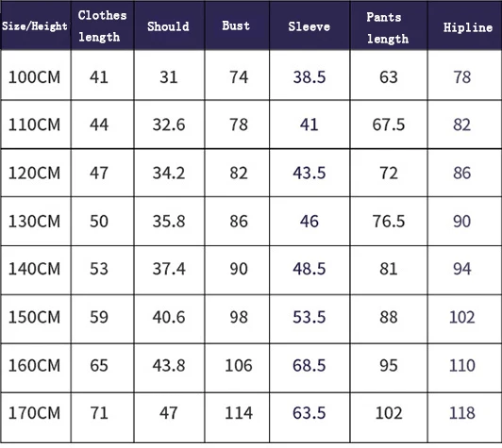Select the 160CM row label

tap(34, 365)
